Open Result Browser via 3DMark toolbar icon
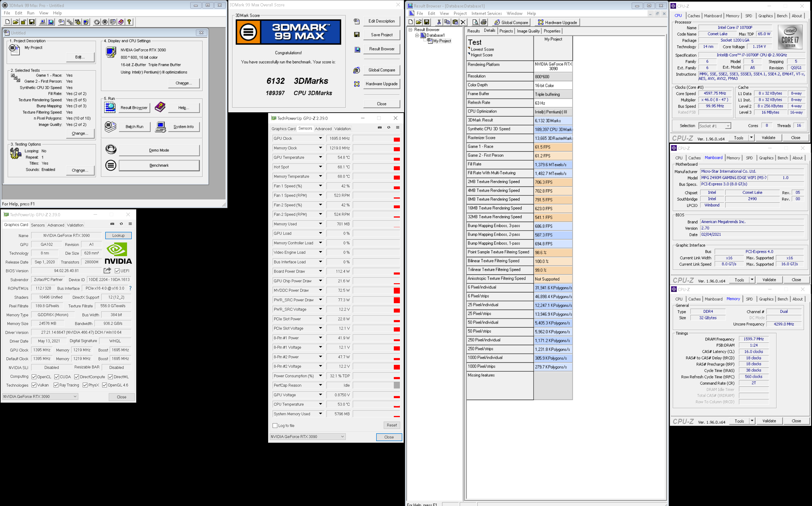Screen dimensions: 812x506 tap(51, 22)
